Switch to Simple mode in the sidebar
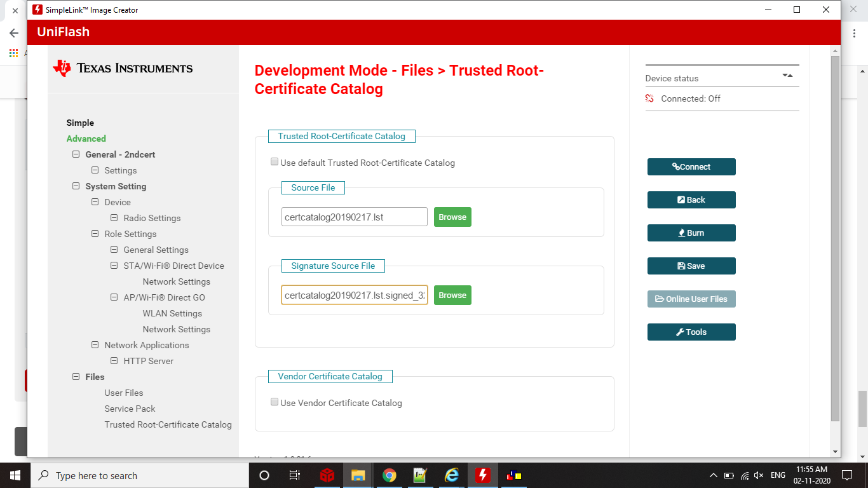868x488 pixels. (80, 123)
